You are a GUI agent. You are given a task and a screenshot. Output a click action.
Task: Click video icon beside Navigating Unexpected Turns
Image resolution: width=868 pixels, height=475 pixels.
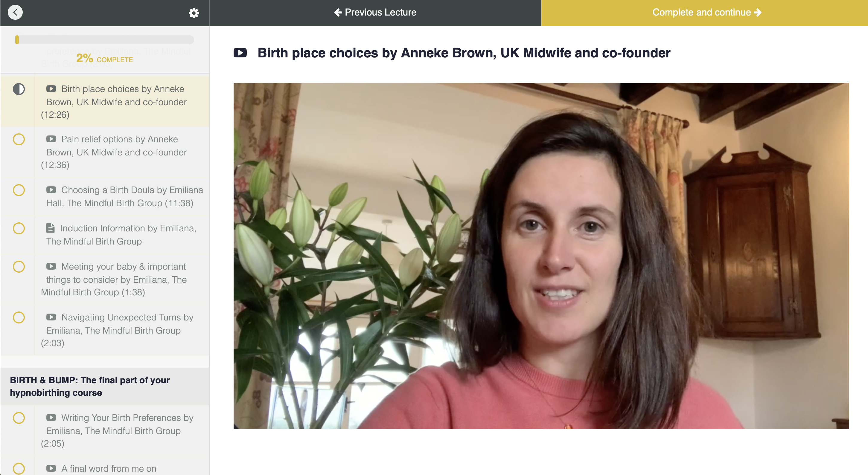tap(51, 317)
